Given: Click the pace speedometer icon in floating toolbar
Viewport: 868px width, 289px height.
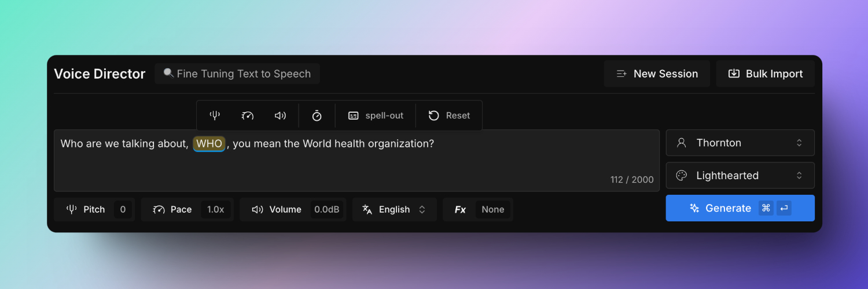Looking at the screenshot, I should pyautogui.click(x=248, y=116).
